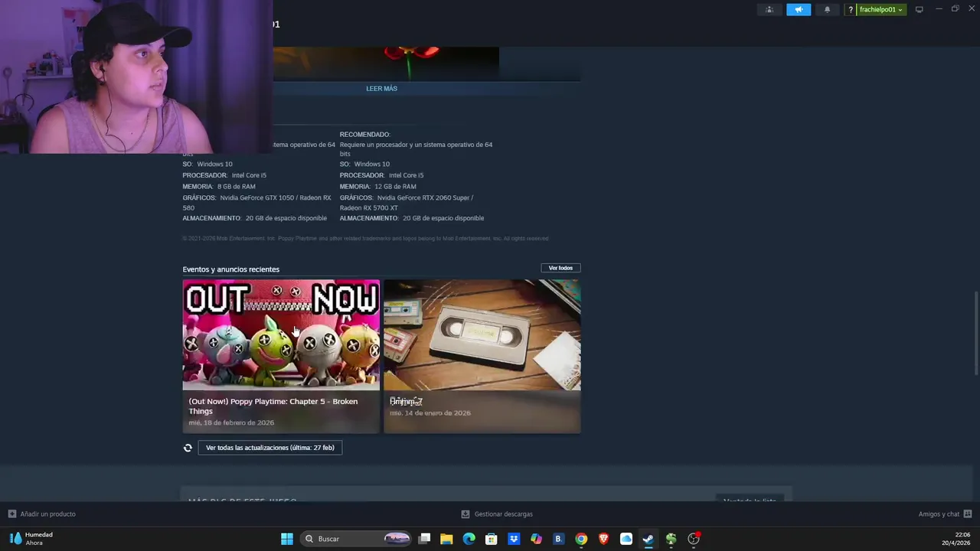
Task: Open Gestionar descargas
Action: tap(503, 514)
